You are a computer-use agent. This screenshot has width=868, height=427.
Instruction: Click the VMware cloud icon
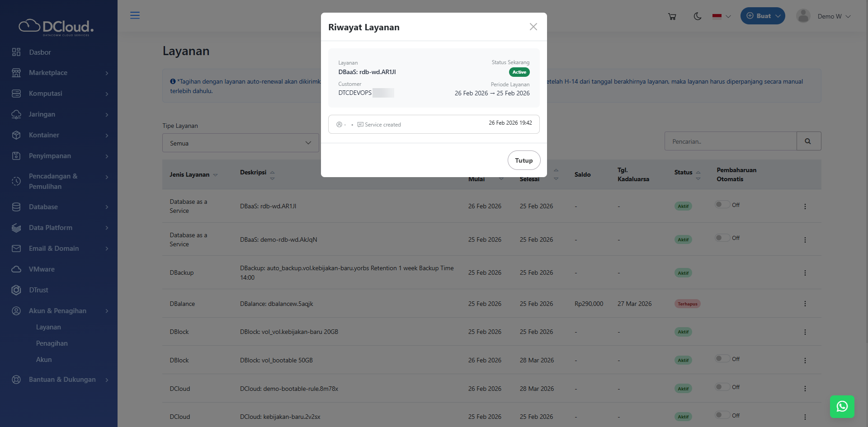[16, 269]
